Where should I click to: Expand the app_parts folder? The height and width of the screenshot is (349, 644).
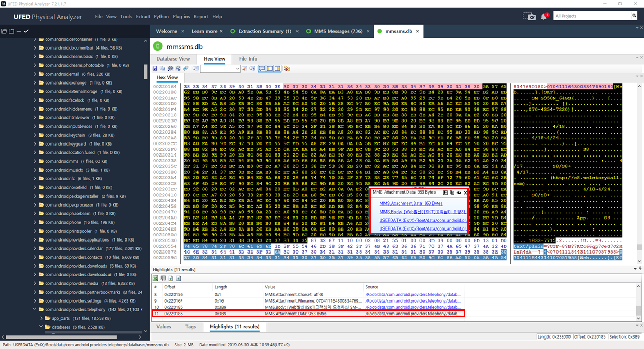pos(41,318)
